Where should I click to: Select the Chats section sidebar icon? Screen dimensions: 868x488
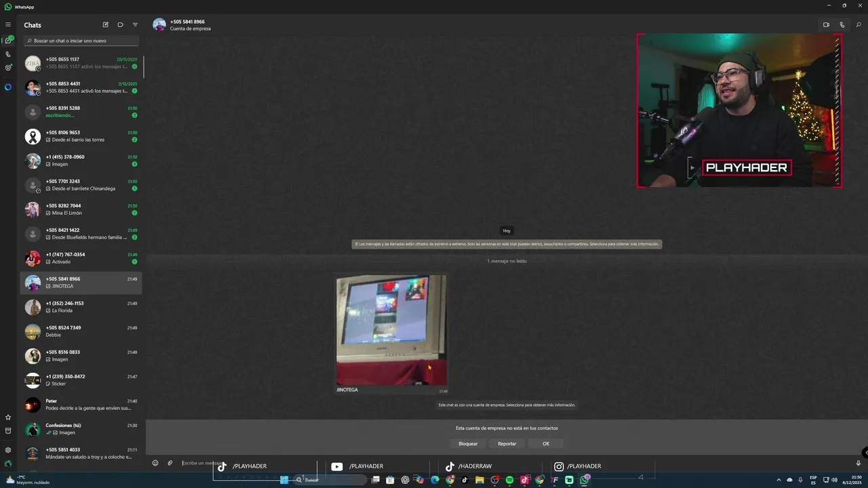tap(8, 41)
